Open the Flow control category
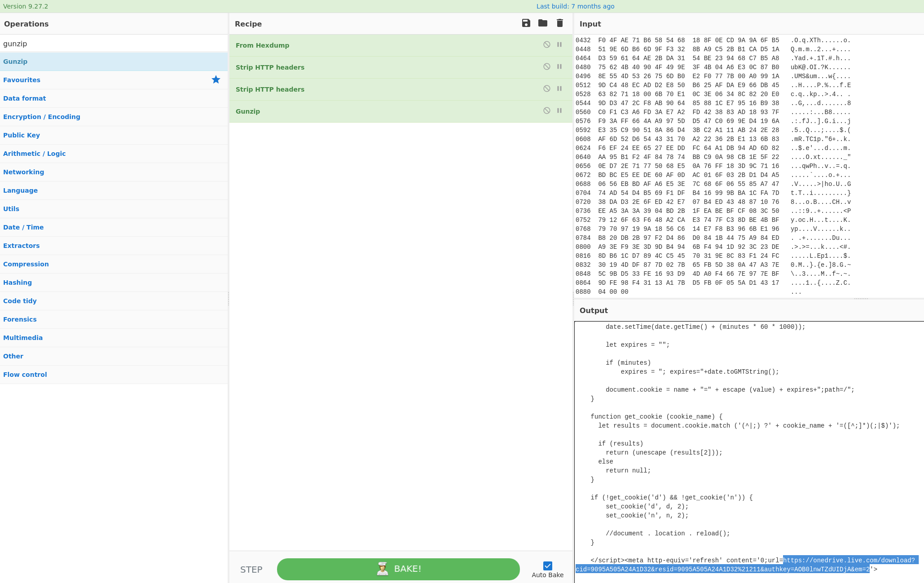Viewport: 924px width, 583px height. click(114, 375)
